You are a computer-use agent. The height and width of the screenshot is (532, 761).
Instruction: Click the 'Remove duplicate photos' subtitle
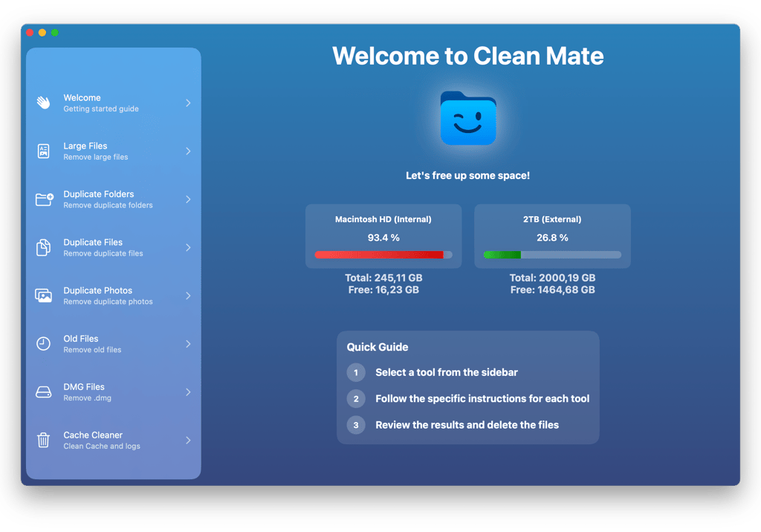[x=108, y=302]
